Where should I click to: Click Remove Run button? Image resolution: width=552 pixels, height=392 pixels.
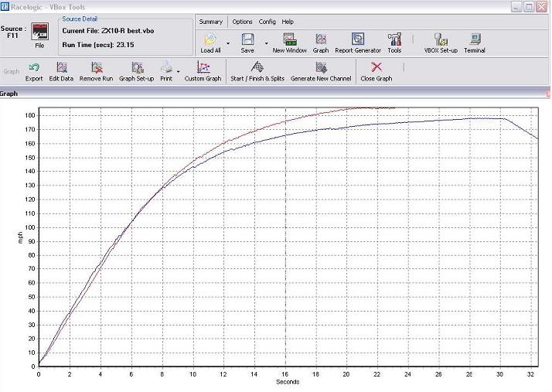tap(96, 69)
